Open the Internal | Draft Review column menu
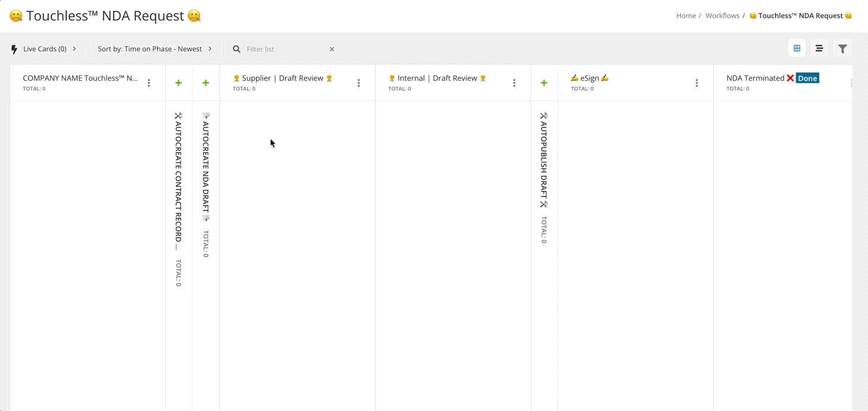The width and height of the screenshot is (868, 411). point(514,83)
